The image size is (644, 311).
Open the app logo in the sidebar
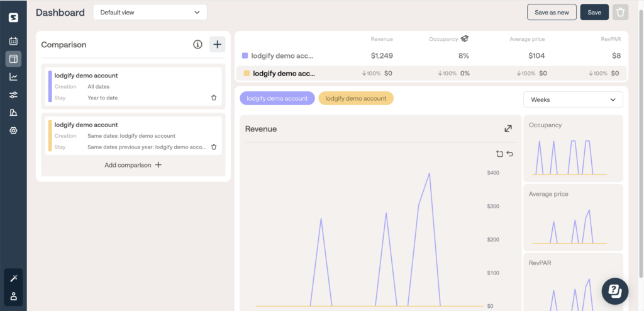14,18
